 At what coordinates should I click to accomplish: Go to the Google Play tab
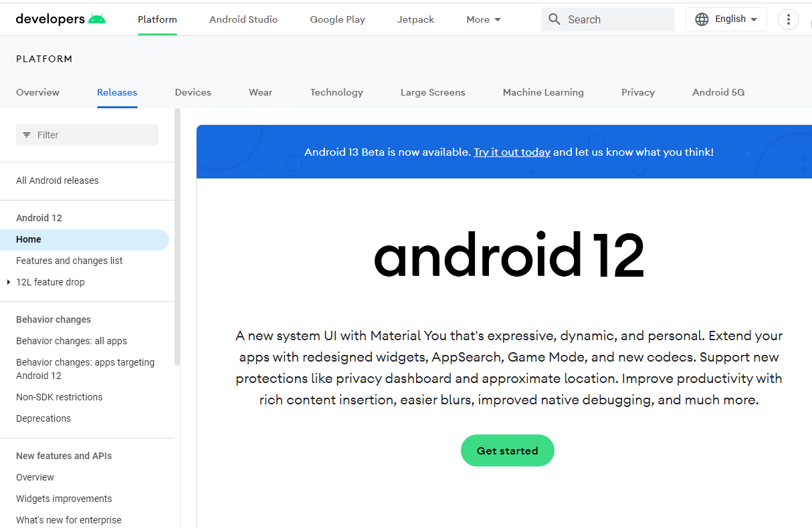(x=337, y=19)
